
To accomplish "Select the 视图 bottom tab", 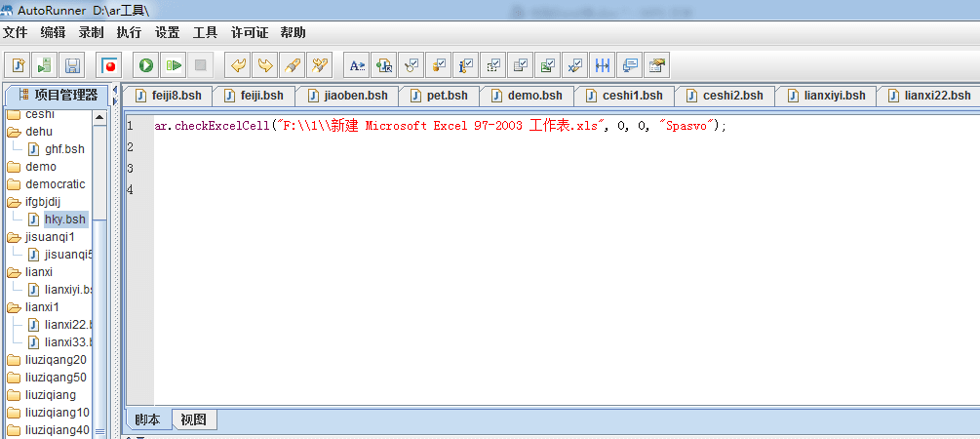I will tap(194, 419).
